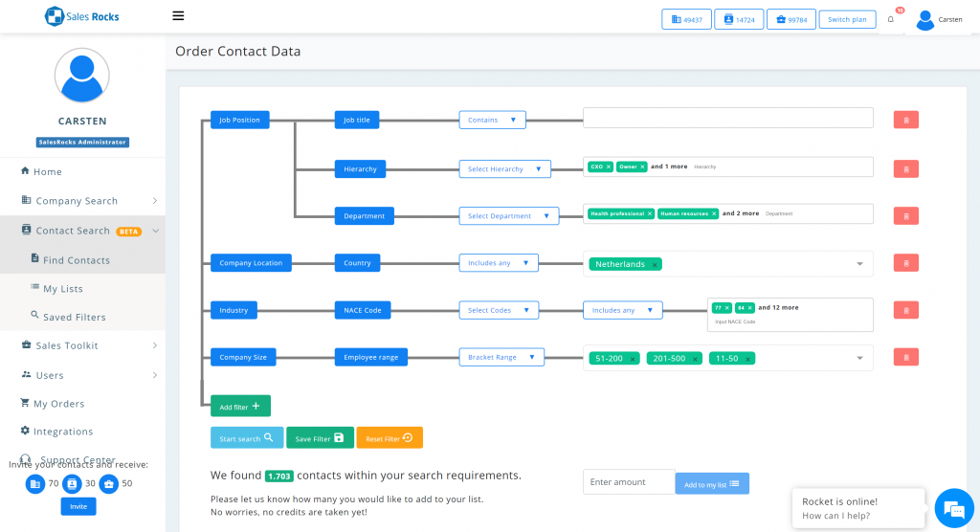Click the green Add filter button
This screenshot has width=980, height=532.
(x=240, y=406)
